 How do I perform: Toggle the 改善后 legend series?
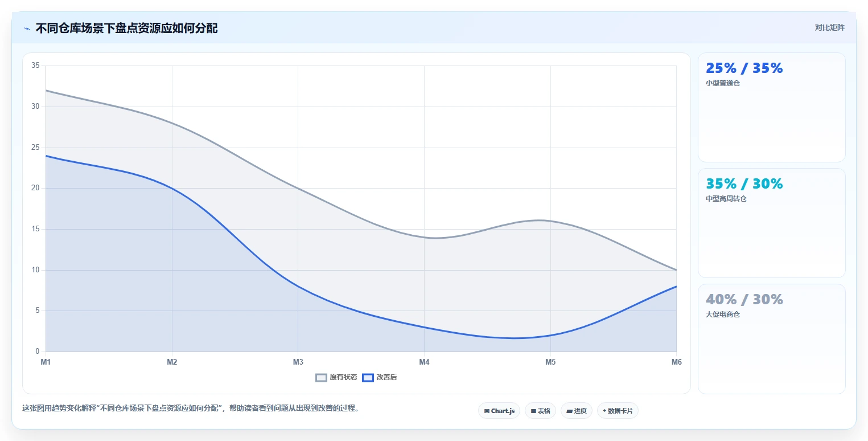click(x=380, y=377)
